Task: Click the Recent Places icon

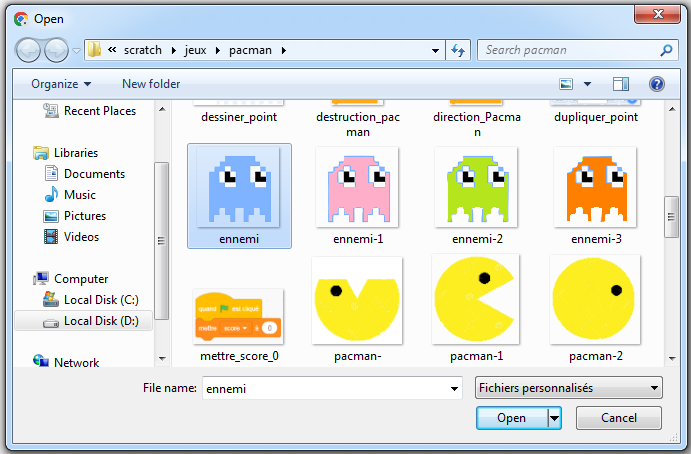Action: [x=51, y=110]
